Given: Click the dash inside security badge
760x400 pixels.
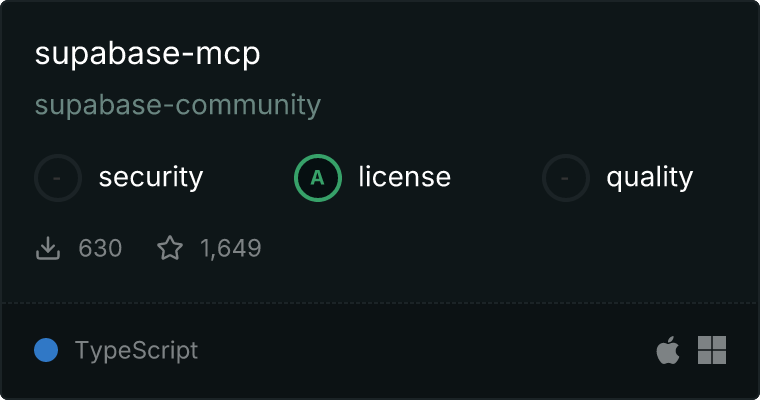Looking at the screenshot, I should pyautogui.click(x=57, y=178).
